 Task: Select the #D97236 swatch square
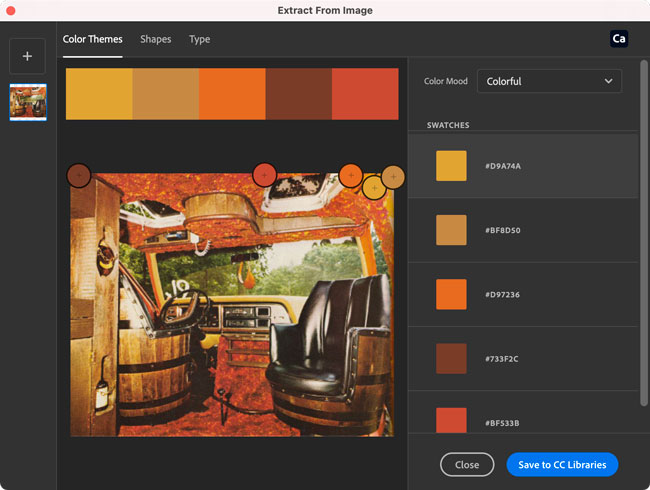coord(451,294)
